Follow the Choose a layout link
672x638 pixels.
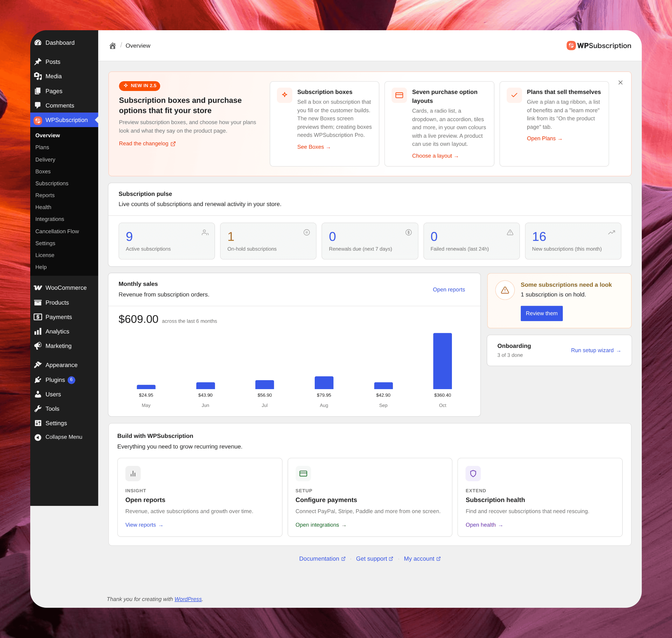point(435,156)
